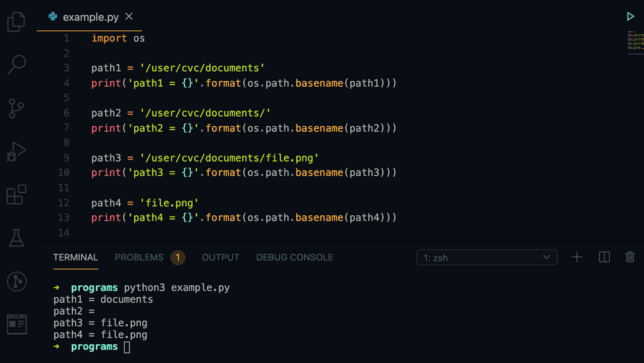The height and width of the screenshot is (363, 644).
Task: Open the Search sidebar panel
Action: 16,64
